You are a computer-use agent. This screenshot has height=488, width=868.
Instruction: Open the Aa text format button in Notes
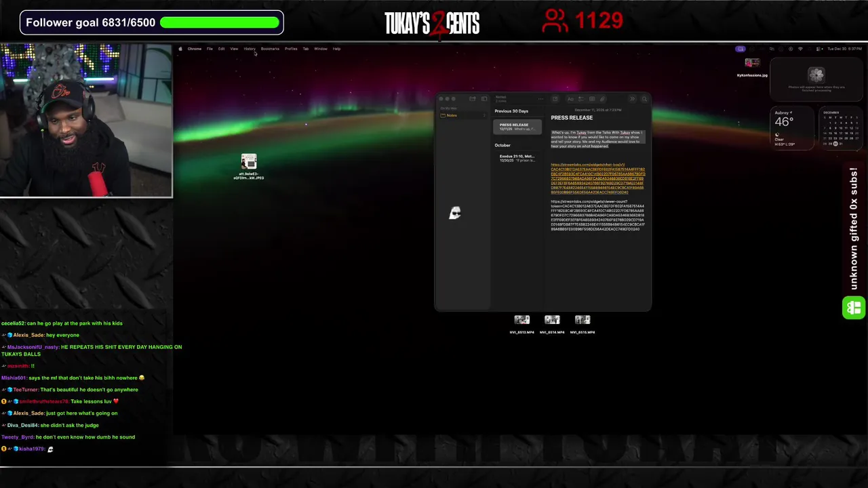coord(570,99)
